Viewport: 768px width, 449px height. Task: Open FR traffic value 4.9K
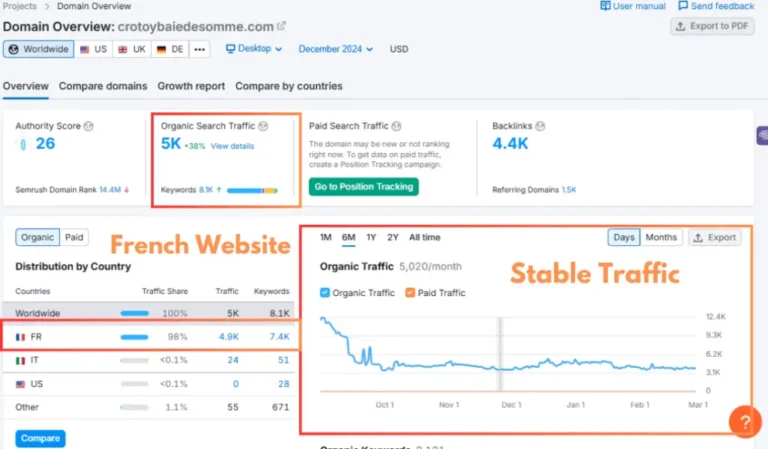[x=229, y=336]
